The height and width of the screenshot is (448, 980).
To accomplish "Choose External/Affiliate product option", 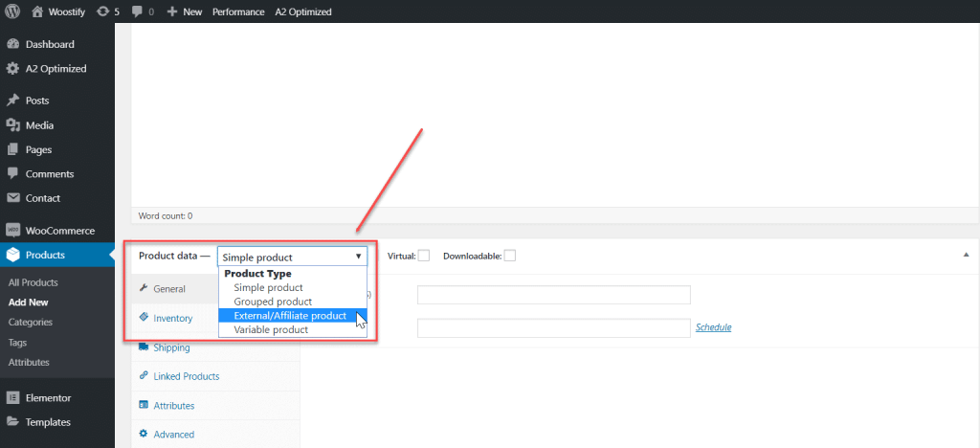I will click(282, 316).
